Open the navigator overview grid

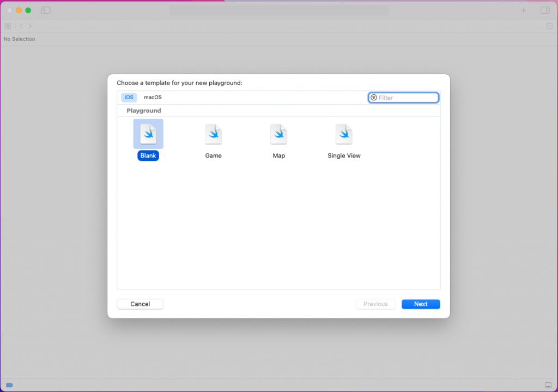click(x=8, y=26)
